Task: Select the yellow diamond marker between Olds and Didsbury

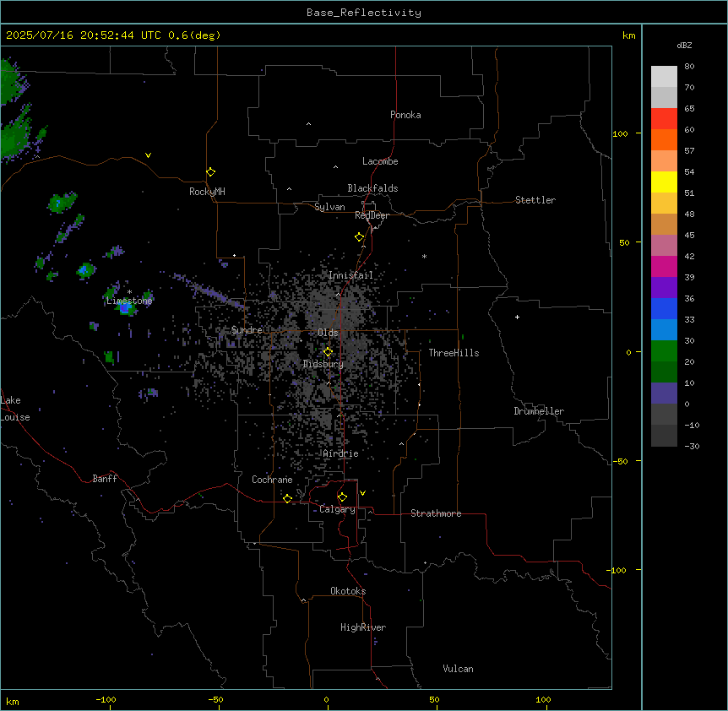Action: (x=328, y=352)
